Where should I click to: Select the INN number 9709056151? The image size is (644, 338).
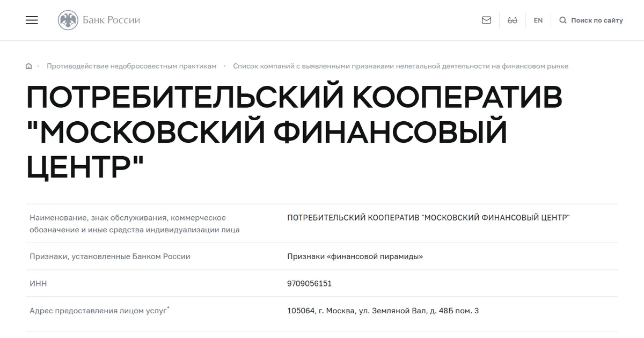pos(310,283)
